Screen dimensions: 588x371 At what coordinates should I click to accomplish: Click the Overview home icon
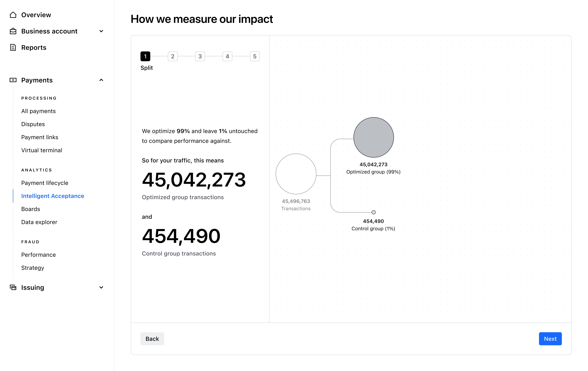click(x=13, y=15)
